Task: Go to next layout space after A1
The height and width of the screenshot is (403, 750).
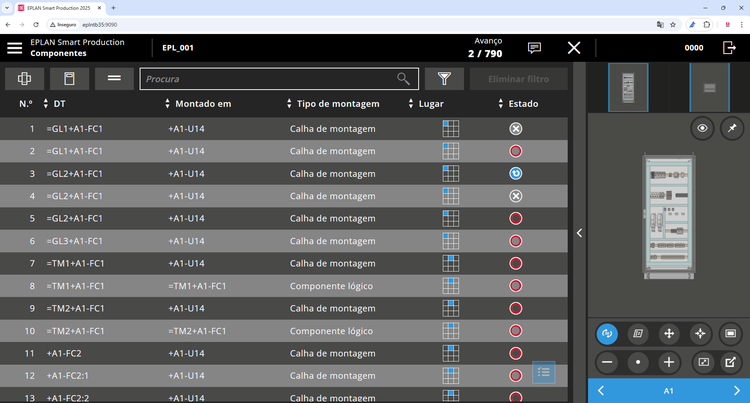Action: [x=737, y=390]
